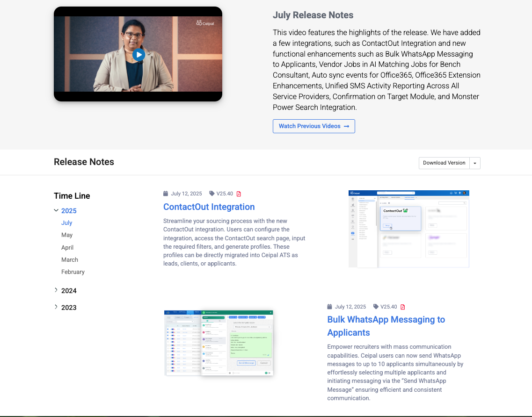Select 2024 in the Time Line
This screenshot has height=417, width=532.
[x=69, y=291]
